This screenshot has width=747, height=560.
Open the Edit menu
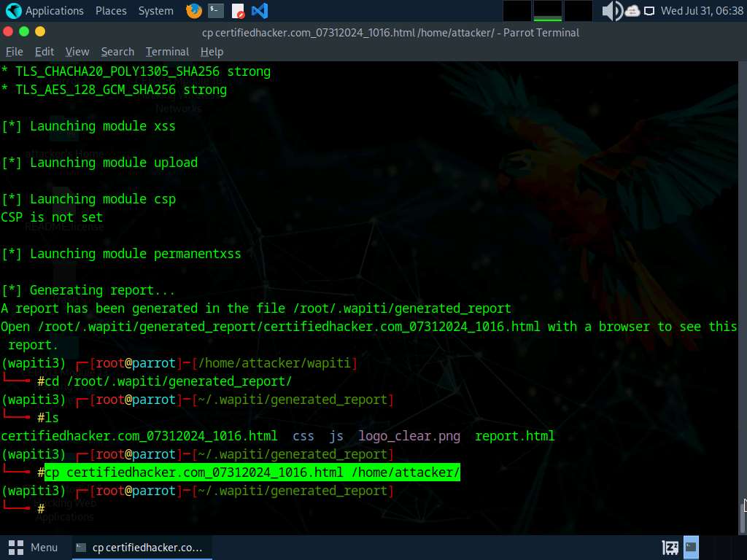[44, 52]
